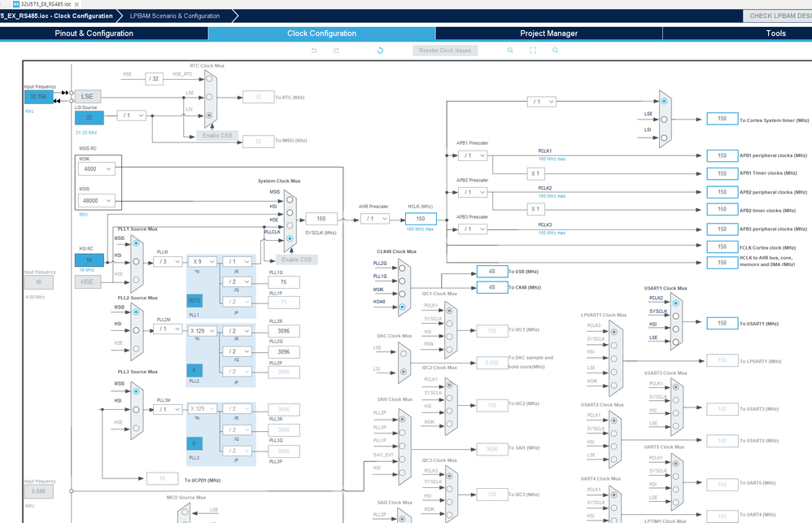Zoom in on the clock diagram

click(510, 50)
